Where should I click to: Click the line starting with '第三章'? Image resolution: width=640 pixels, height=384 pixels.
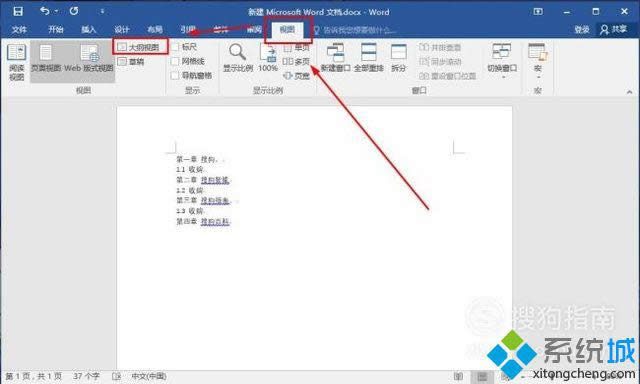tap(203, 200)
